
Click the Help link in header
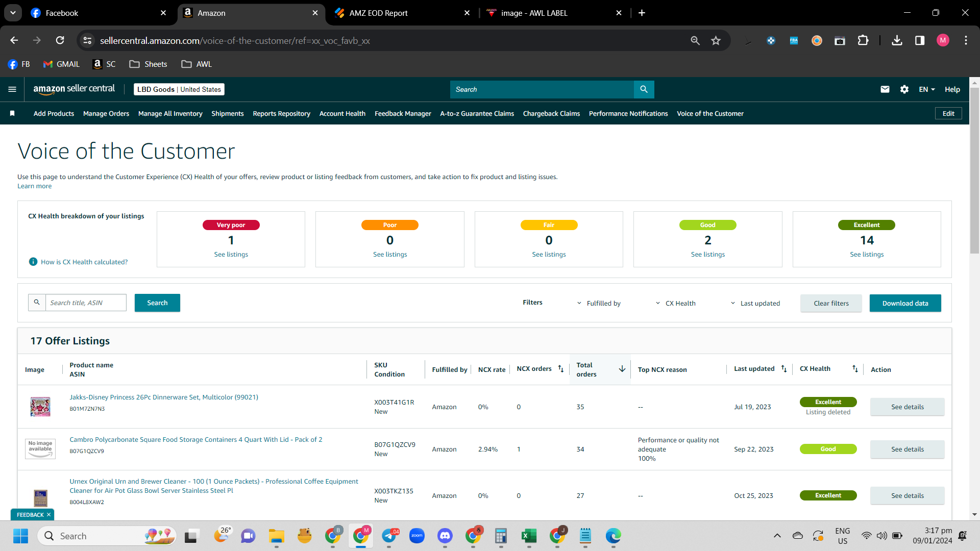pyautogui.click(x=952, y=89)
